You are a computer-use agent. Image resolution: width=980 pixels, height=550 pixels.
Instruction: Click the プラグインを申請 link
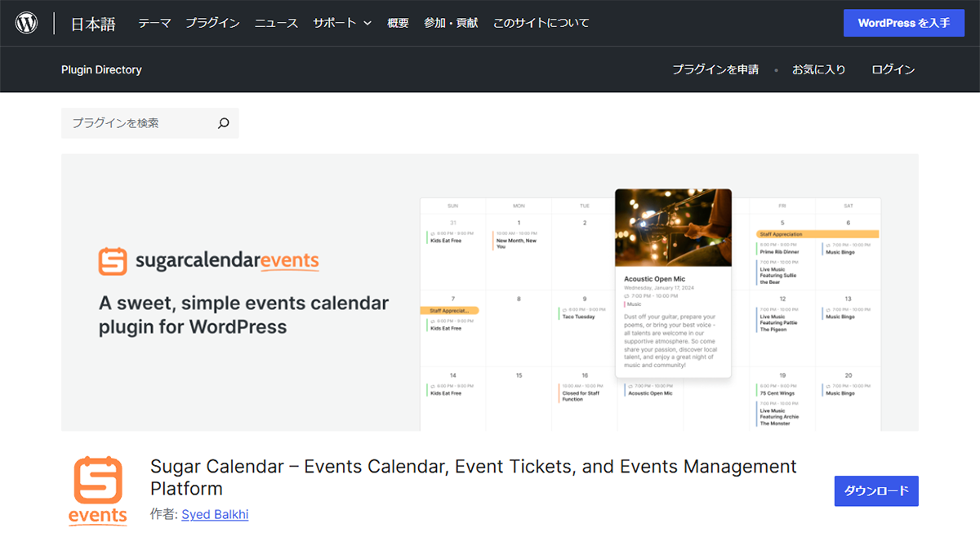click(715, 69)
